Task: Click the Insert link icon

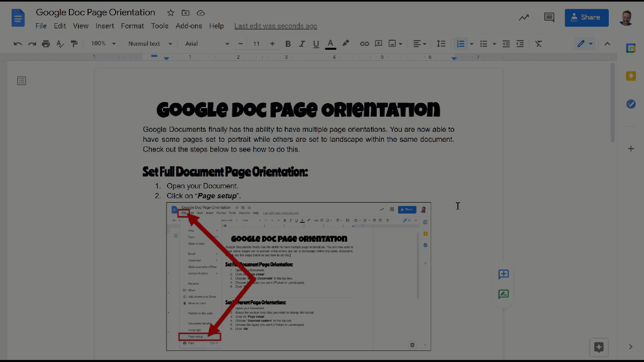Action: point(364,44)
